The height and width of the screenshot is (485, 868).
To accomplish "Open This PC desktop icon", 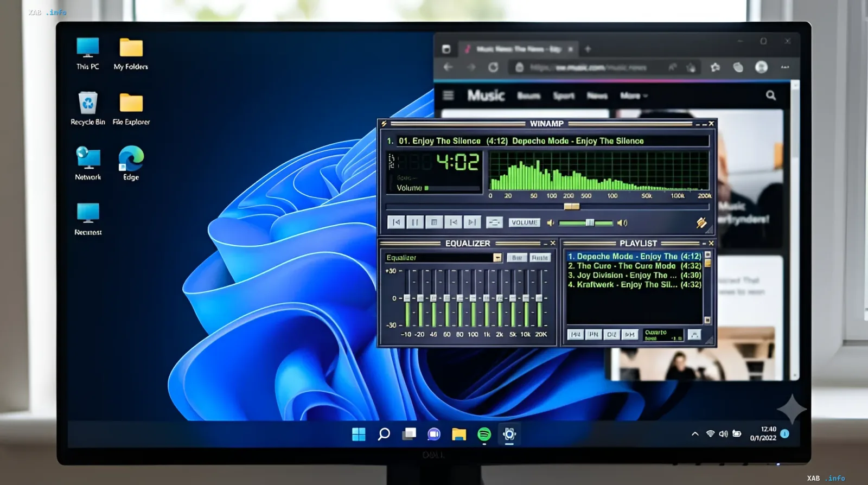I will pyautogui.click(x=88, y=53).
